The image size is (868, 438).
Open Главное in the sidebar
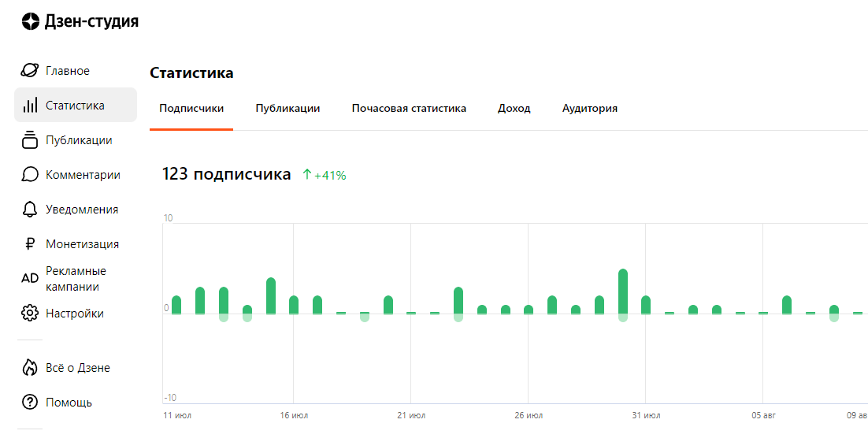click(x=68, y=71)
